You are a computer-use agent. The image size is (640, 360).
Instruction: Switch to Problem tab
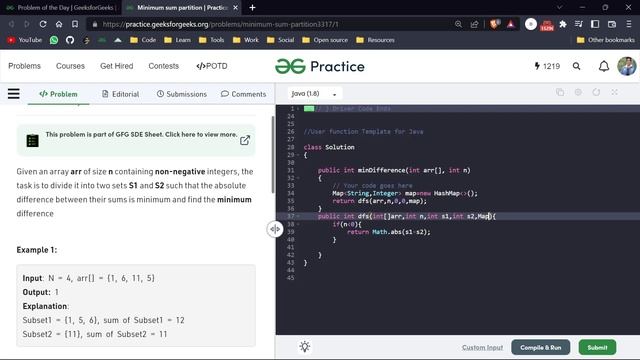58,94
